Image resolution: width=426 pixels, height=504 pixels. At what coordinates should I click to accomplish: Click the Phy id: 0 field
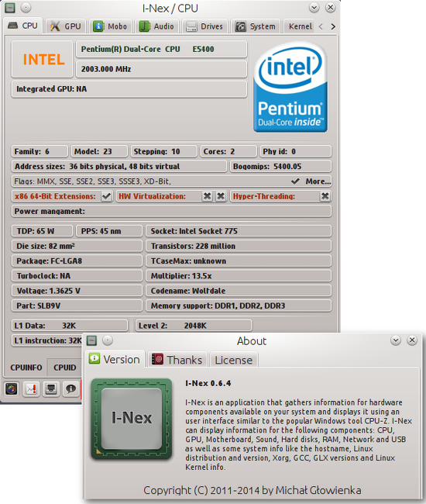tap(296, 151)
